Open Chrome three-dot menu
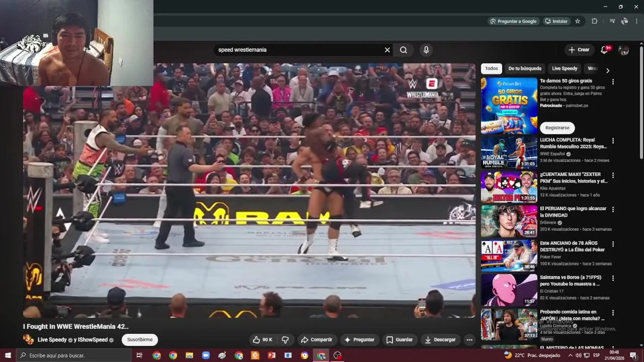 click(637, 21)
